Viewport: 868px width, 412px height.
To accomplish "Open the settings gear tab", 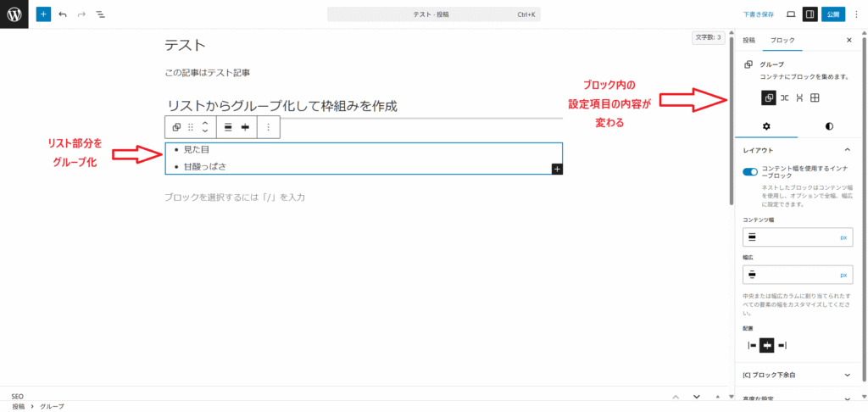I will (x=766, y=126).
